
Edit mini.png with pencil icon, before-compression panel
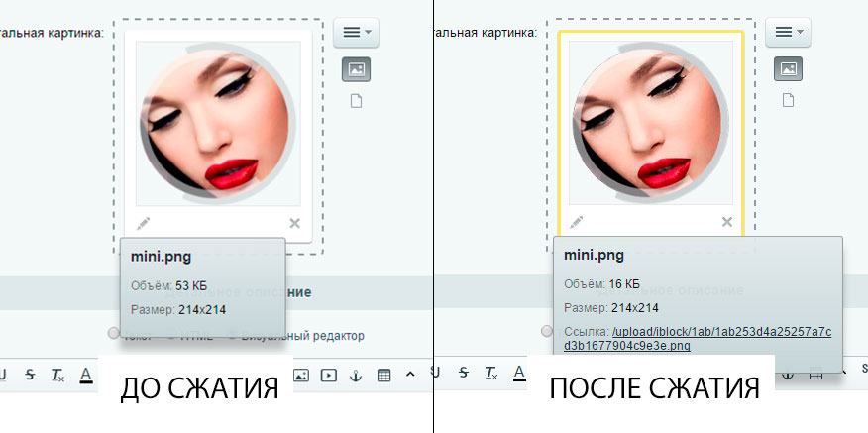tap(143, 223)
